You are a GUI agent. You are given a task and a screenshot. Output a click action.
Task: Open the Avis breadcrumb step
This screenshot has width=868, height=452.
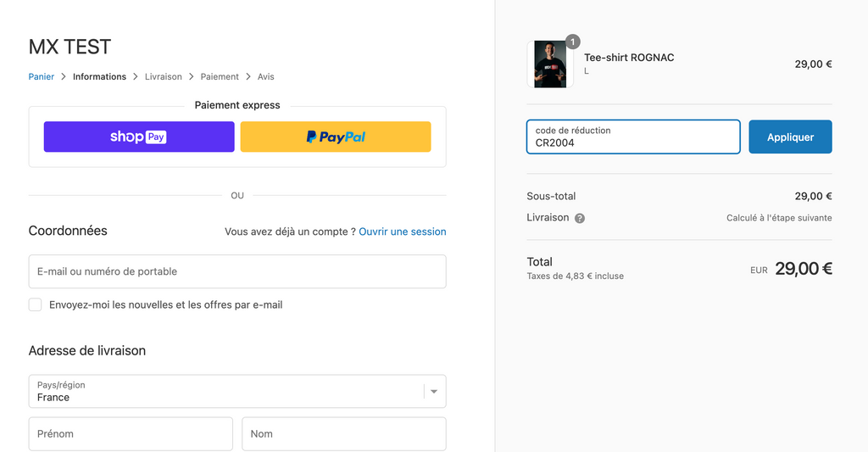click(265, 76)
